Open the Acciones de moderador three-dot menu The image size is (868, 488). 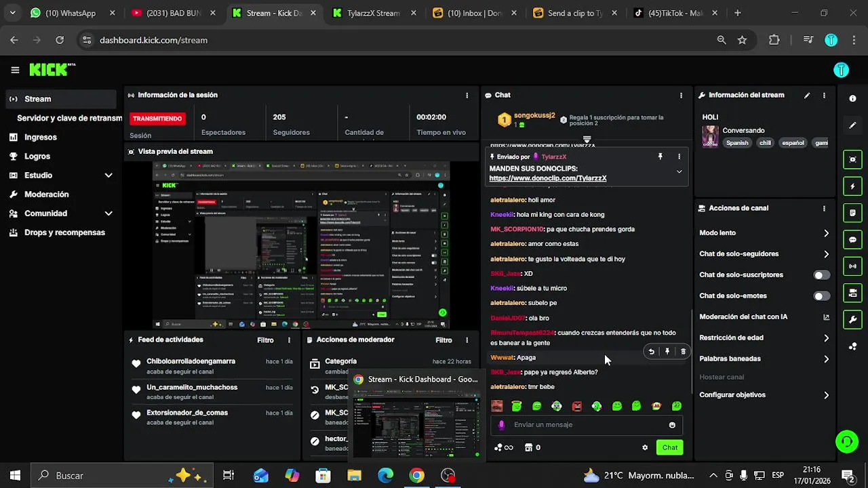point(467,340)
